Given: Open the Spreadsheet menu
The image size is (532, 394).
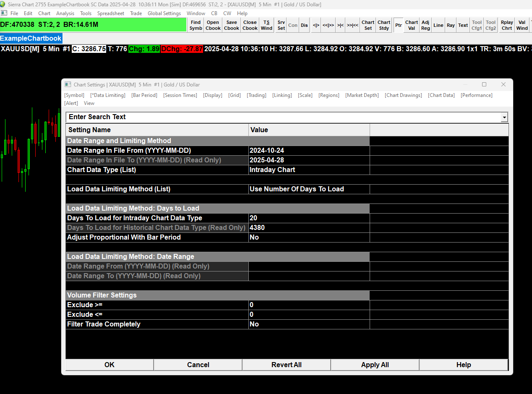Looking at the screenshot, I should coord(111,13).
